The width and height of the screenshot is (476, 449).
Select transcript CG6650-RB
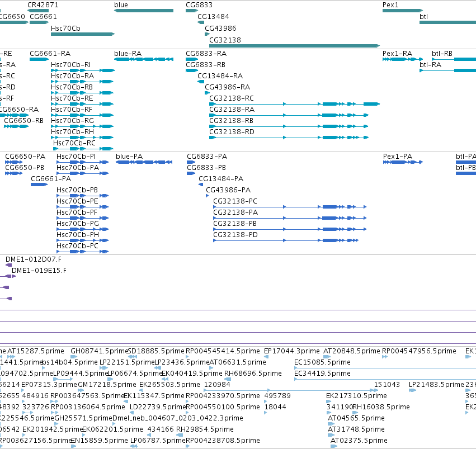point(16,126)
